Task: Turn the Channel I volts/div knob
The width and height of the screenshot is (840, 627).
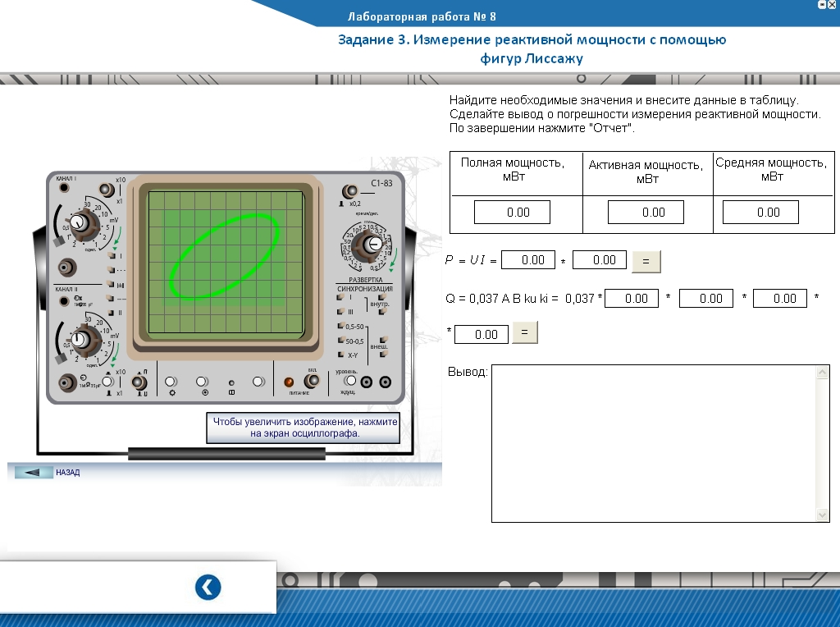Action: [x=78, y=222]
